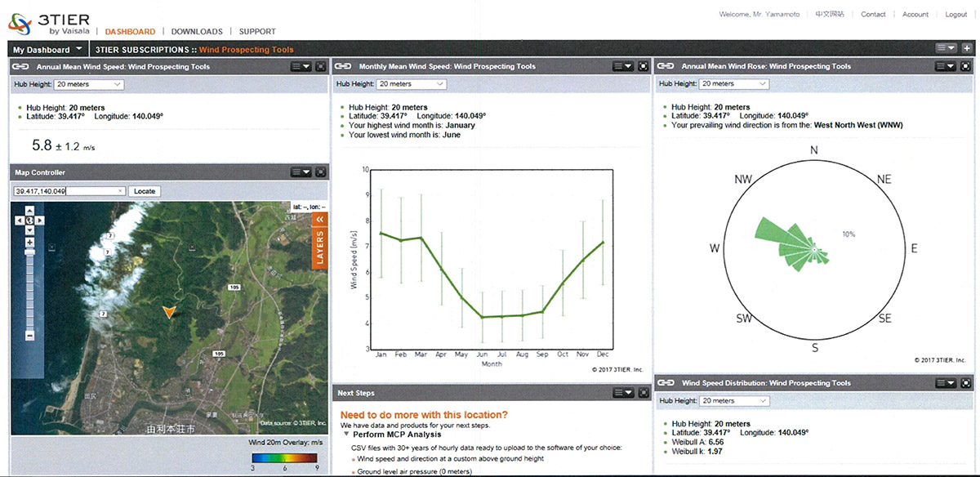980x477 pixels.
Task: Switch to the Chinese website link
Action: tap(830, 14)
